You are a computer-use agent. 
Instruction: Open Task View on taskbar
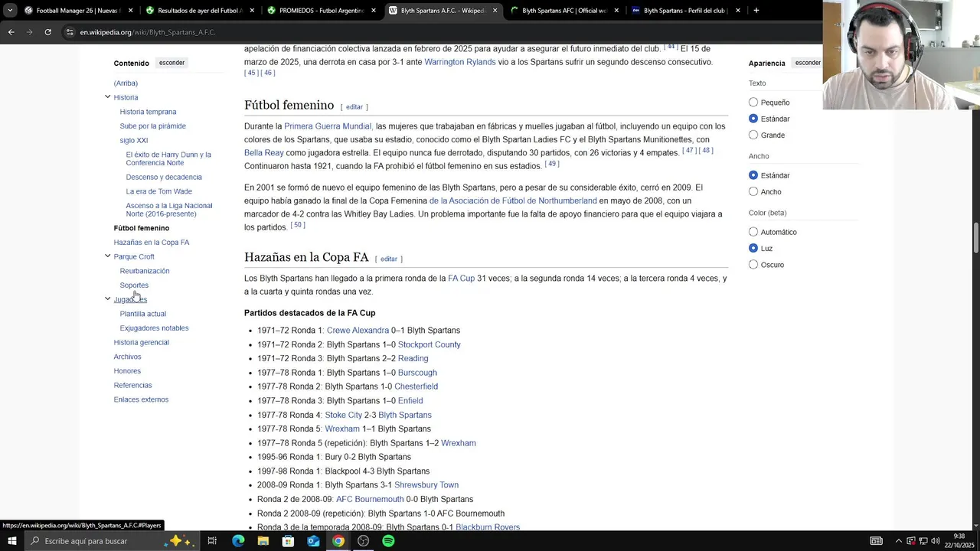coord(212,541)
